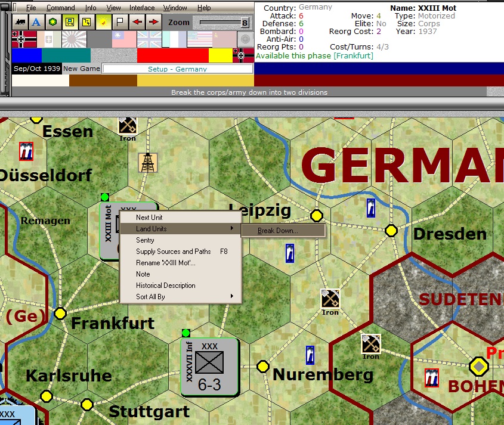Select the Japanese rising sun flag
Viewport: 504px width, 425px height.
click(74, 39)
